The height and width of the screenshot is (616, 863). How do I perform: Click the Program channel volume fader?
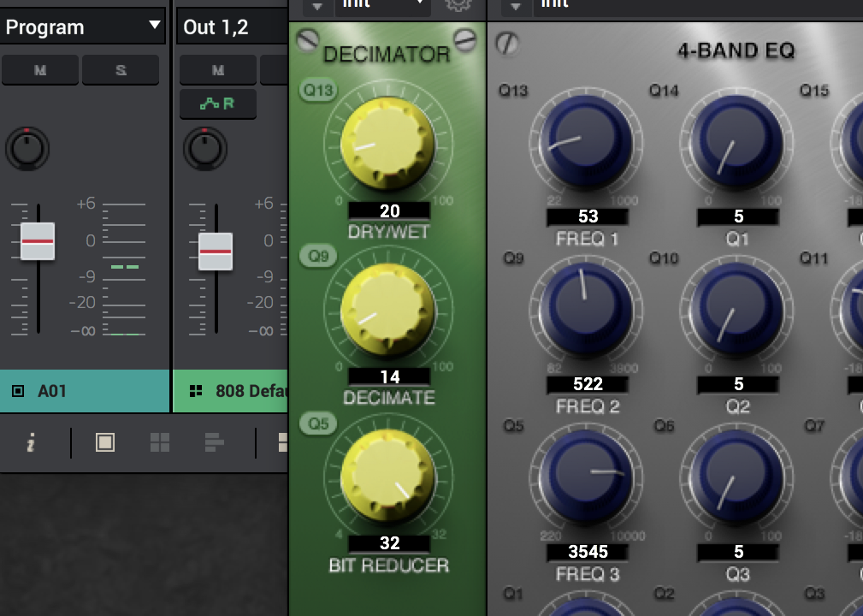38,241
